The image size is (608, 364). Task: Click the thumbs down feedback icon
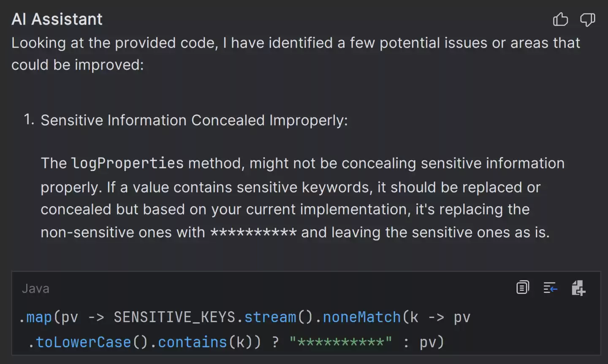tap(587, 19)
